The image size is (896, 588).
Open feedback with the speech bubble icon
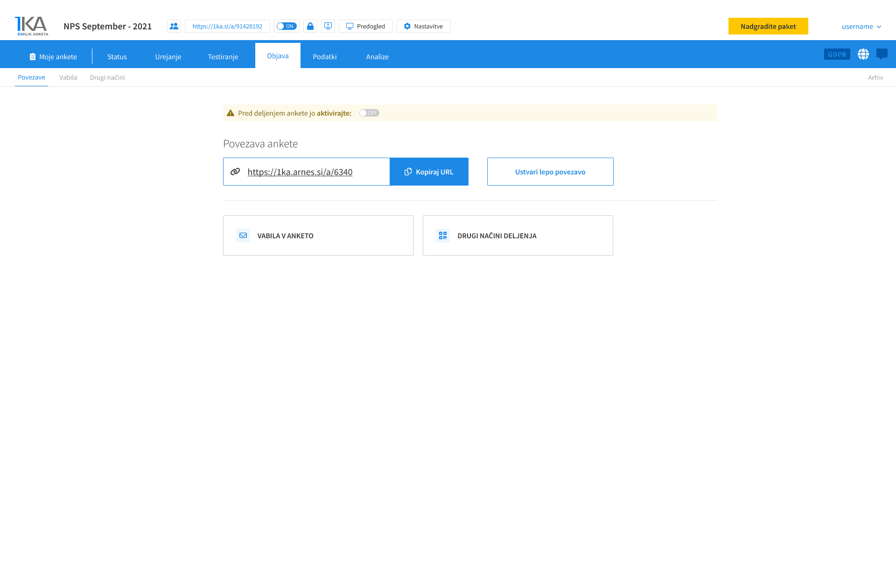tap(882, 54)
